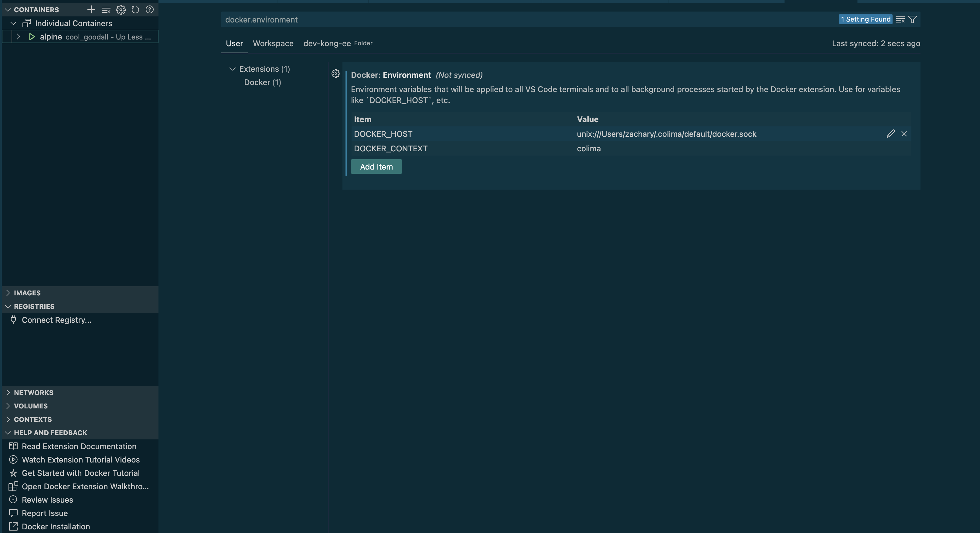The image size is (980, 533).
Task: Select Docker (1) in settings tree
Action: point(263,82)
